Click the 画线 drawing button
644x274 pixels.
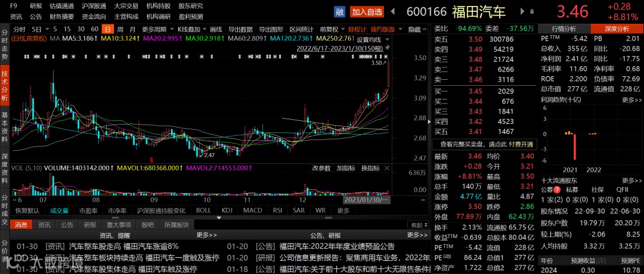pos(216,30)
